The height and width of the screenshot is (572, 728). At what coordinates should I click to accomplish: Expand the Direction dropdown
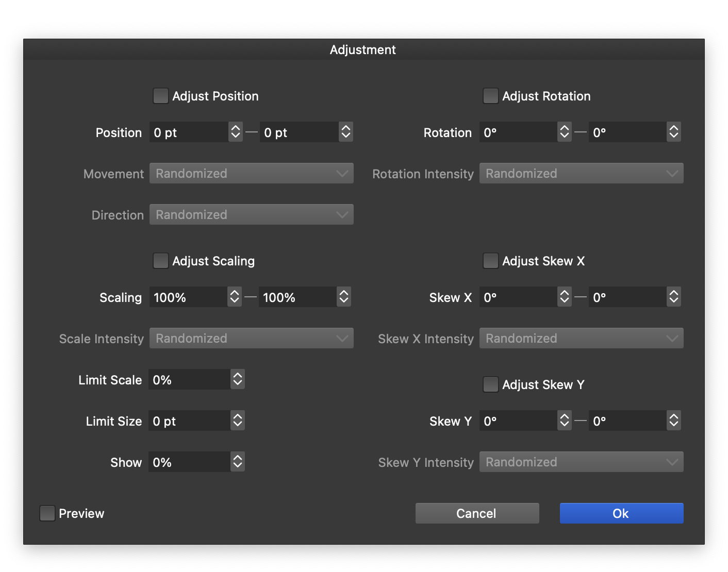click(251, 215)
